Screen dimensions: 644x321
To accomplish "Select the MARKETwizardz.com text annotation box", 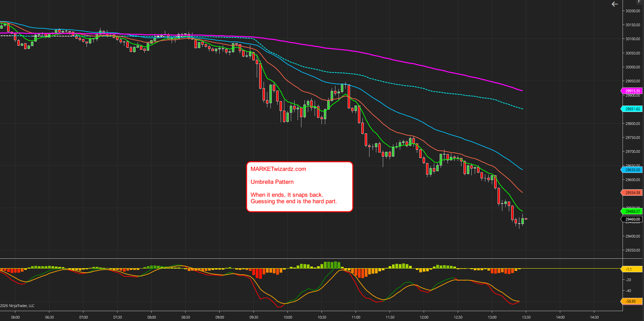I will point(299,187).
